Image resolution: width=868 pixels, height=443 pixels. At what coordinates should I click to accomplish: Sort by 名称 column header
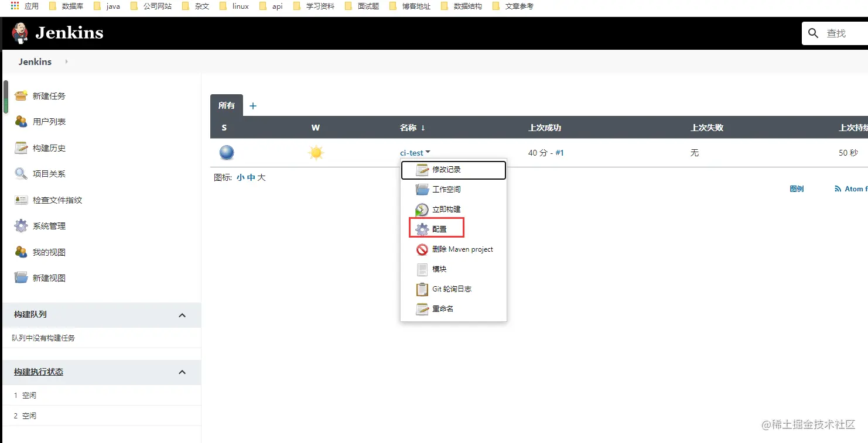pos(412,128)
